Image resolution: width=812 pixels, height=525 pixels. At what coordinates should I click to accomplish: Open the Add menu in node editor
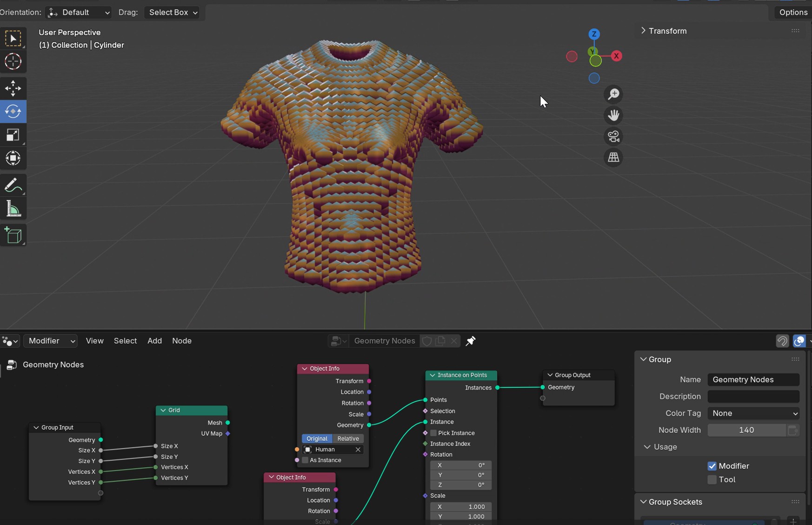click(154, 341)
